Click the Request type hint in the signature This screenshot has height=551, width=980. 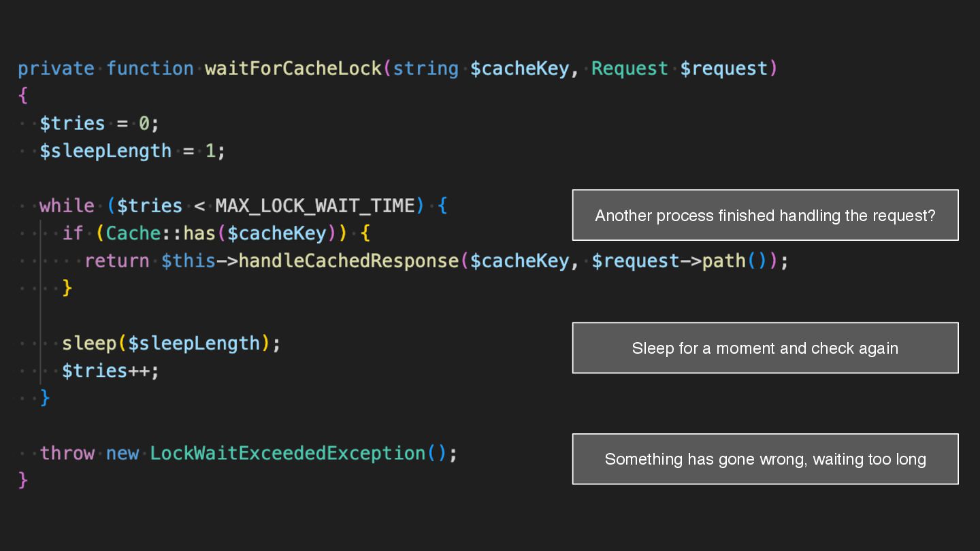pos(630,69)
